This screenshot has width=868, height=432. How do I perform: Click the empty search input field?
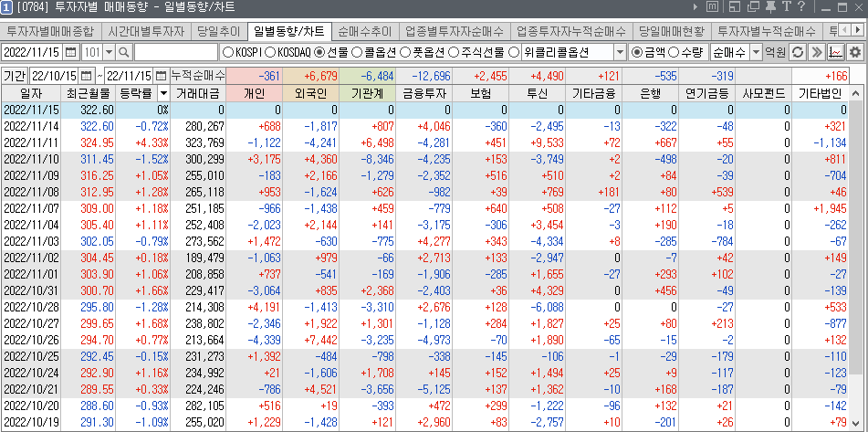click(x=175, y=52)
